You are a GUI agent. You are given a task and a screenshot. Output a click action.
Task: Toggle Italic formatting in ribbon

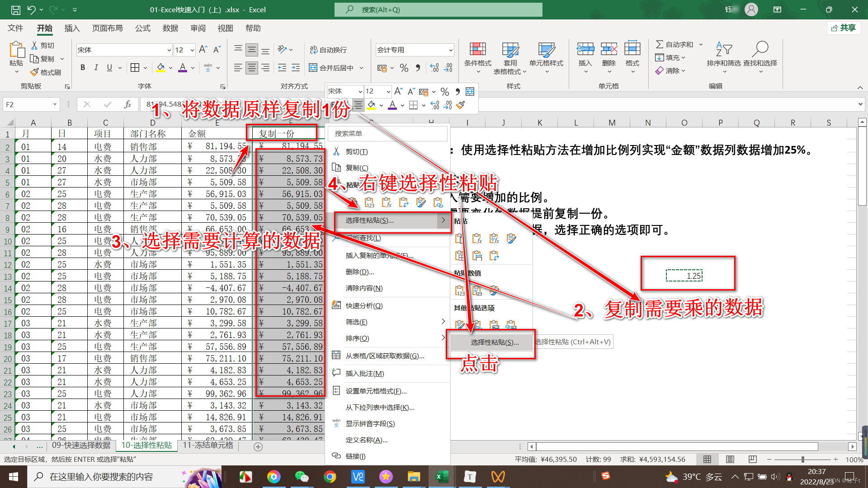click(96, 68)
